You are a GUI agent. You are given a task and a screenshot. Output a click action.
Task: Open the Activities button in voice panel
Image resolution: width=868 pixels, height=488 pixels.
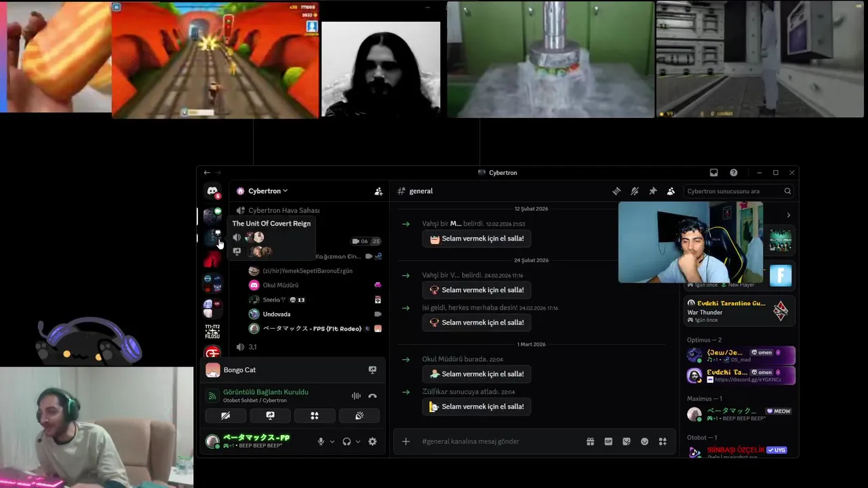315,415
